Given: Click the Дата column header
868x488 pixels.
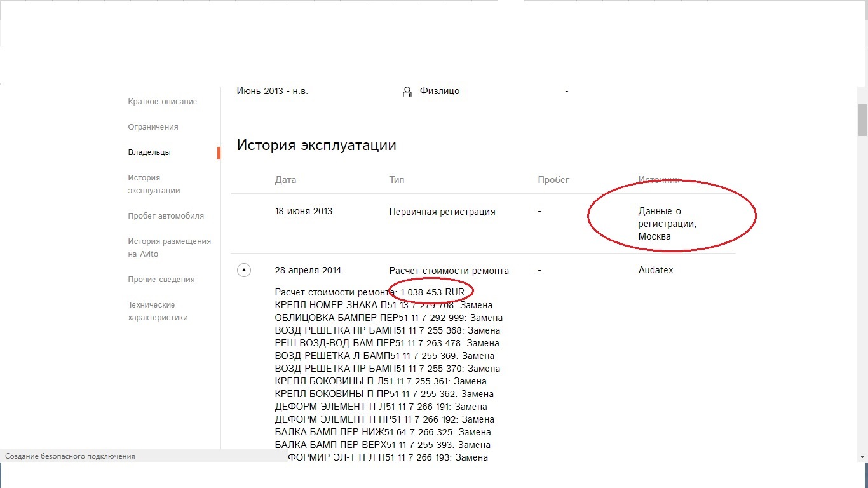Looking at the screenshot, I should point(285,180).
